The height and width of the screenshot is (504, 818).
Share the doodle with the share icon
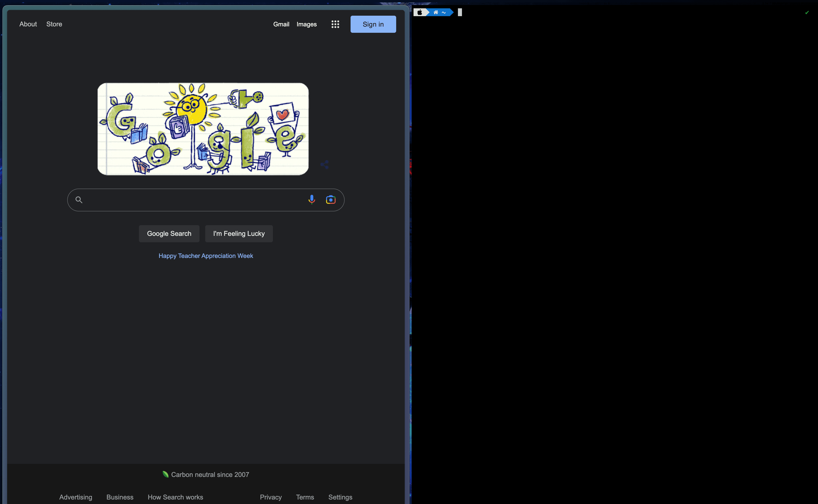pos(325,164)
